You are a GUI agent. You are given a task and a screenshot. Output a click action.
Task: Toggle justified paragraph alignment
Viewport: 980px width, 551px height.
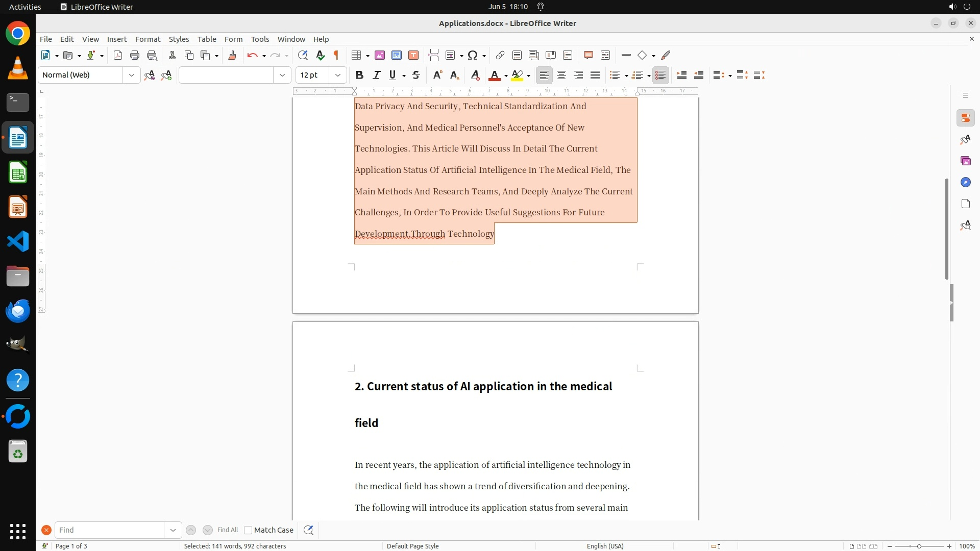tap(595, 75)
